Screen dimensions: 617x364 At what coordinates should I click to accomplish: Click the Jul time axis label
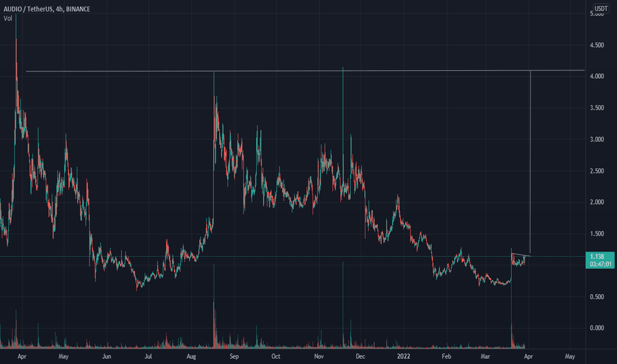coord(148,357)
